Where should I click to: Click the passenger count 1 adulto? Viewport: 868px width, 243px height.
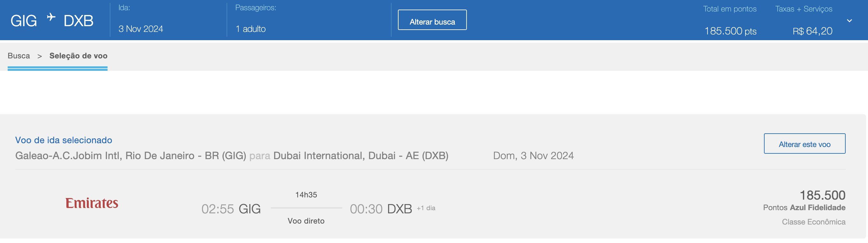251,29
